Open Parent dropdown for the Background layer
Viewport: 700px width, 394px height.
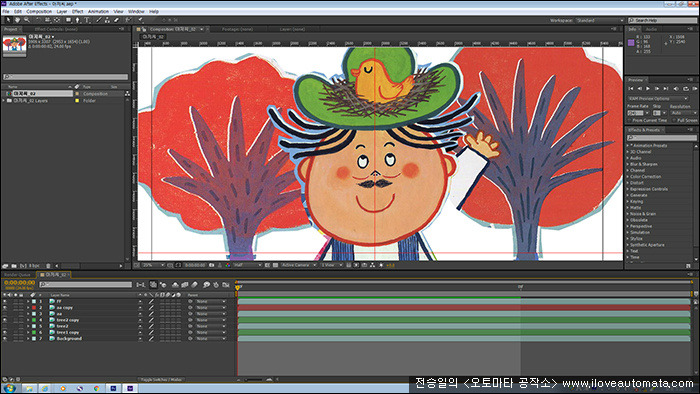click(x=211, y=339)
